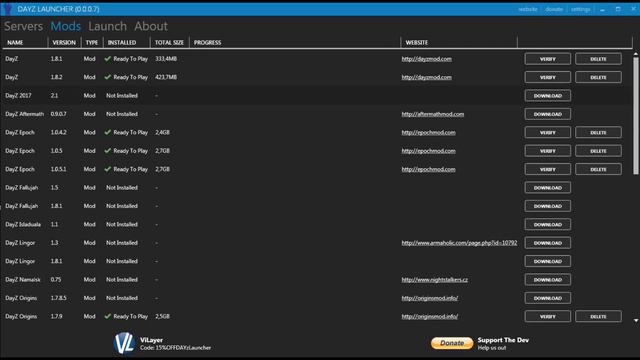Delete DayZ Epoch 1.0.5
Viewport: 640px width, 360px height.
[x=598, y=151]
